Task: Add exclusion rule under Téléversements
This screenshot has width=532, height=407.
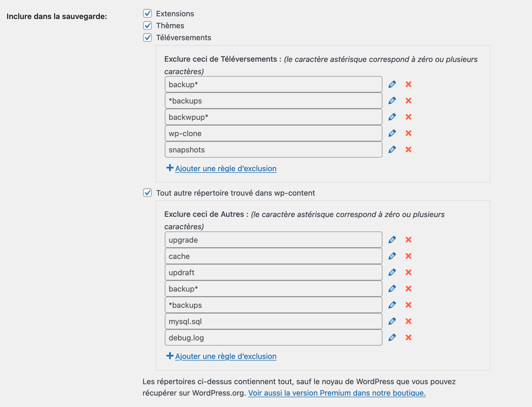Action: [x=225, y=168]
